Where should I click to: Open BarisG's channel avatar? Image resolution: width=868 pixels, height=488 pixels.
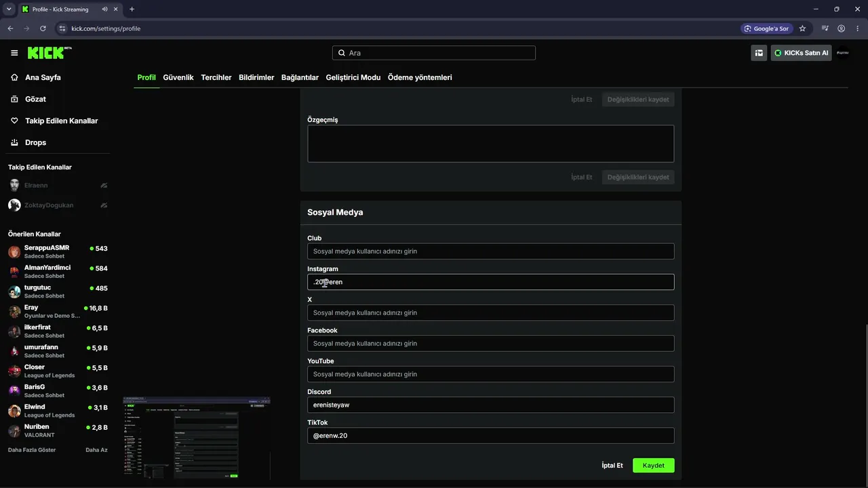coord(14,391)
